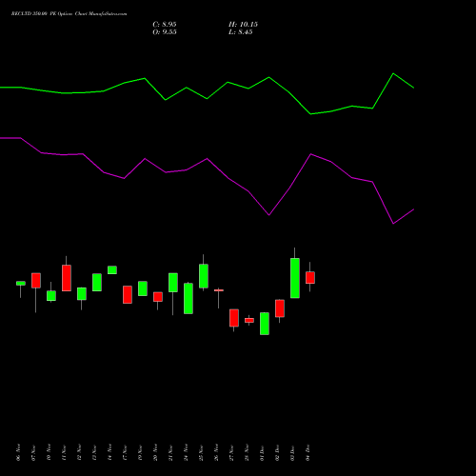The width and height of the screenshot is (476, 476).
Task: Select the long green candle above 24 Nov
Action: (x=188, y=299)
